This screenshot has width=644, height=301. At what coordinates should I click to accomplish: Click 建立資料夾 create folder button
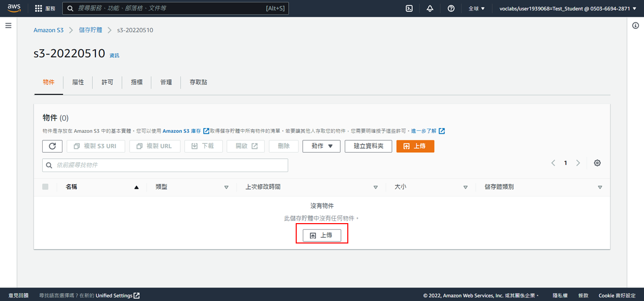368,146
